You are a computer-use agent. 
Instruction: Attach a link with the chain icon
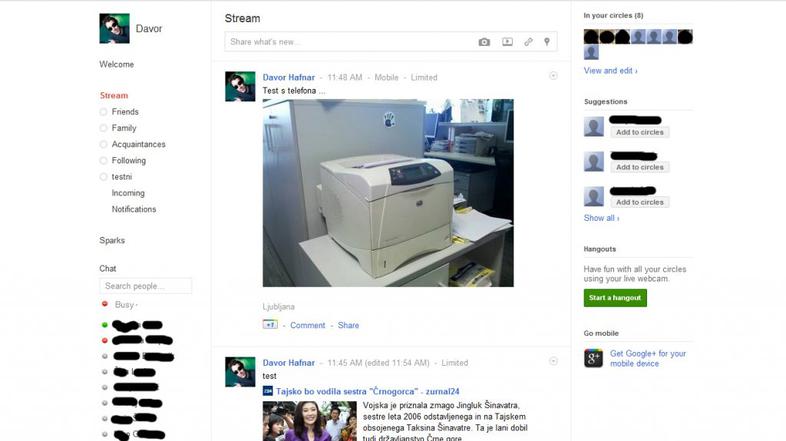click(528, 42)
